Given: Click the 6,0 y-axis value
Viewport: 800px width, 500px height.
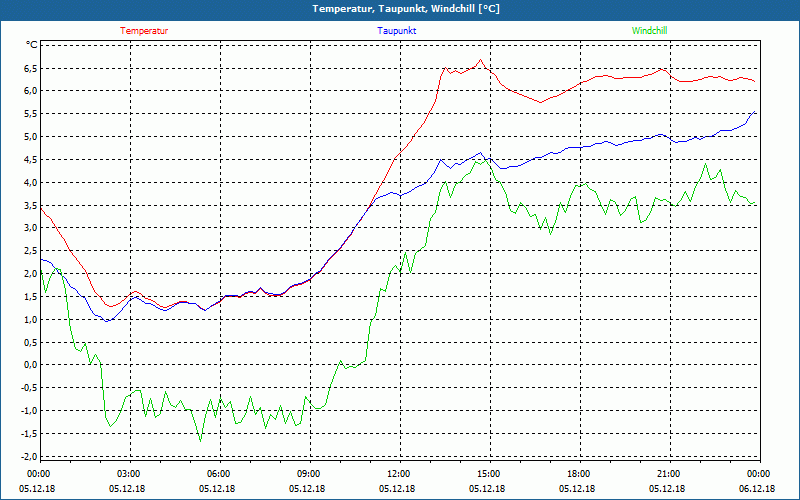Looking at the screenshot, I should click(31, 91).
